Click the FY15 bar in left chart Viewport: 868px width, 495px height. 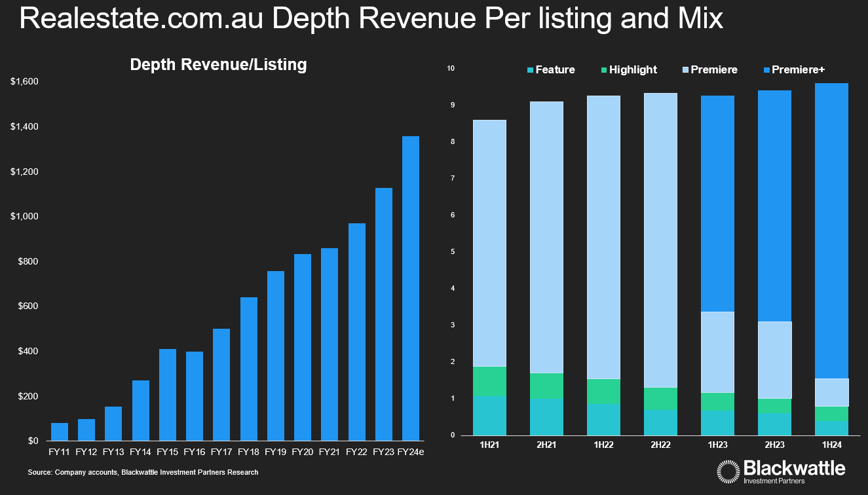click(168, 395)
